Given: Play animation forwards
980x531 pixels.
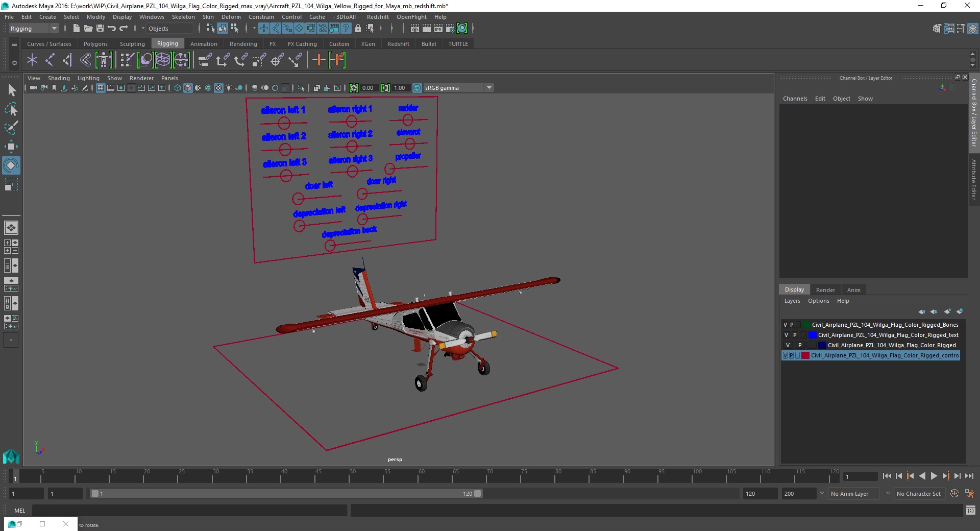Looking at the screenshot, I should [x=934, y=476].
